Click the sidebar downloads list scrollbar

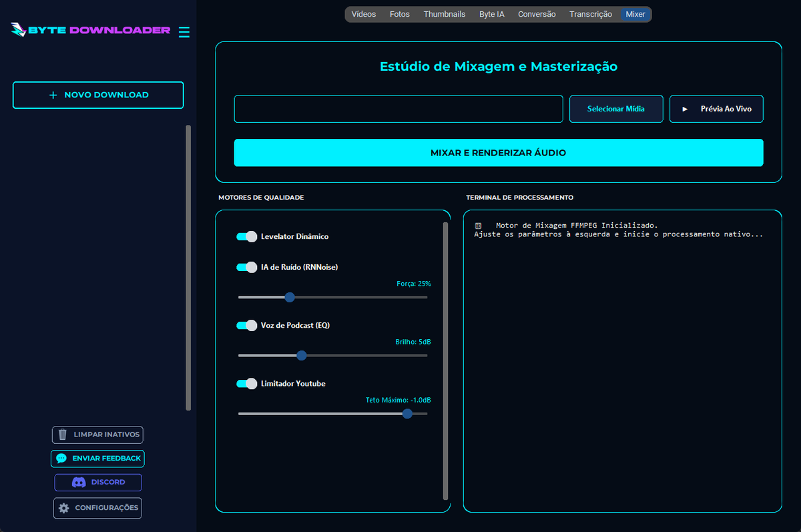click(188, 268)
